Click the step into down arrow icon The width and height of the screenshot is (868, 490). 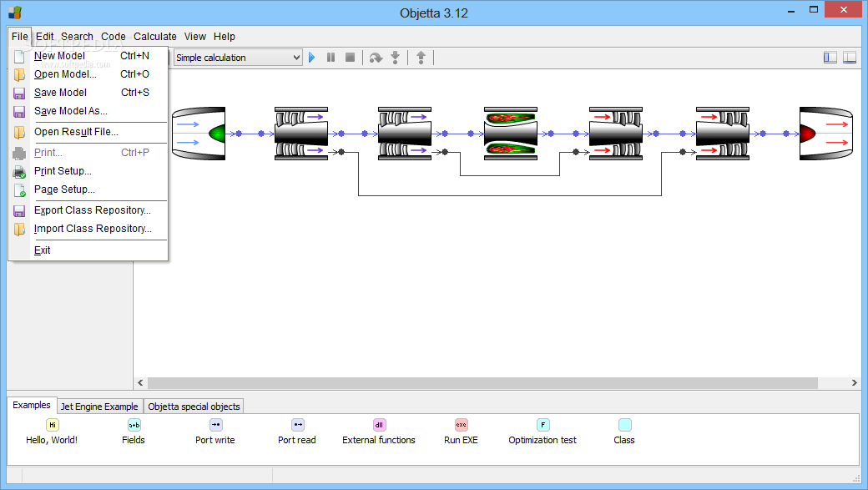coord(396,58)
